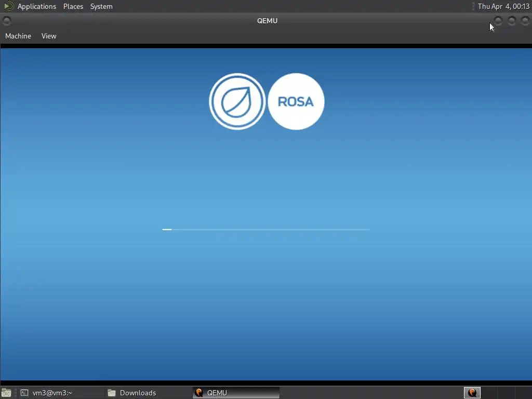532x399 pixels.
Task: Maximize the QEMU window
Action: click(x=512, y=21)
